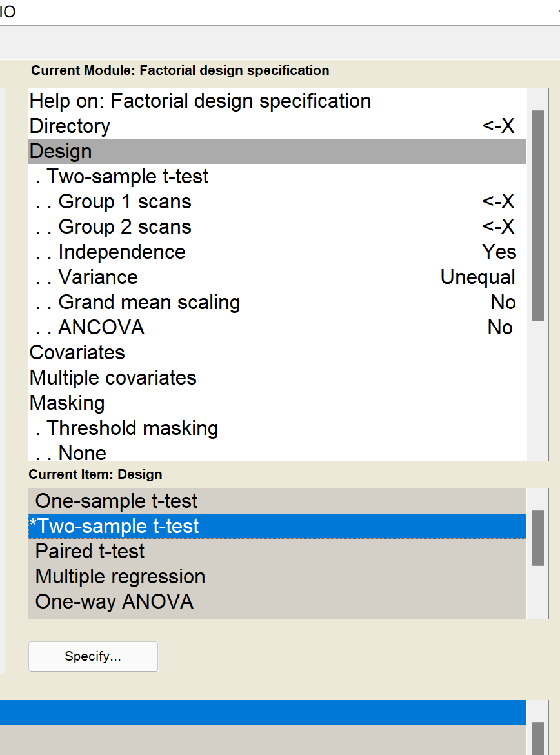Image resolution: width=560 pixels, height=755 pixels.
Task: Select Multiple covariates item
Action: [113, 378]
